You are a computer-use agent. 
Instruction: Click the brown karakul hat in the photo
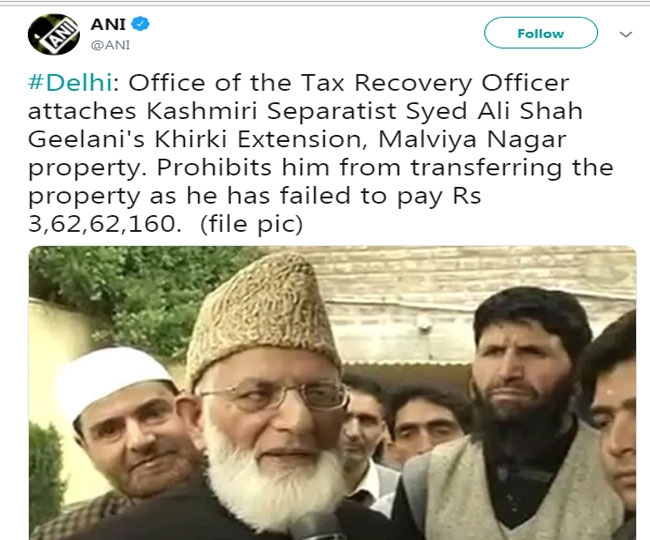[263, 314]
